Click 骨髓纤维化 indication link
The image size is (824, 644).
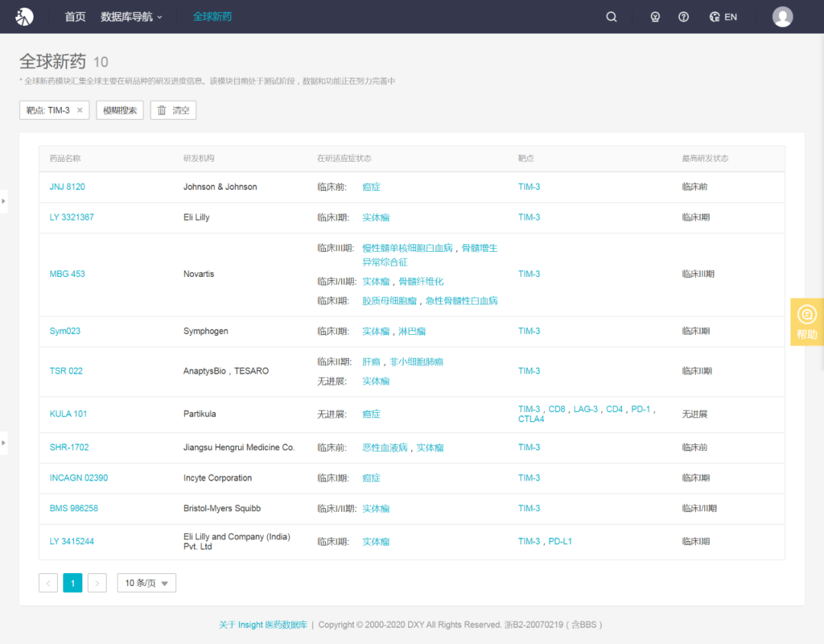(x=421, y=282)
